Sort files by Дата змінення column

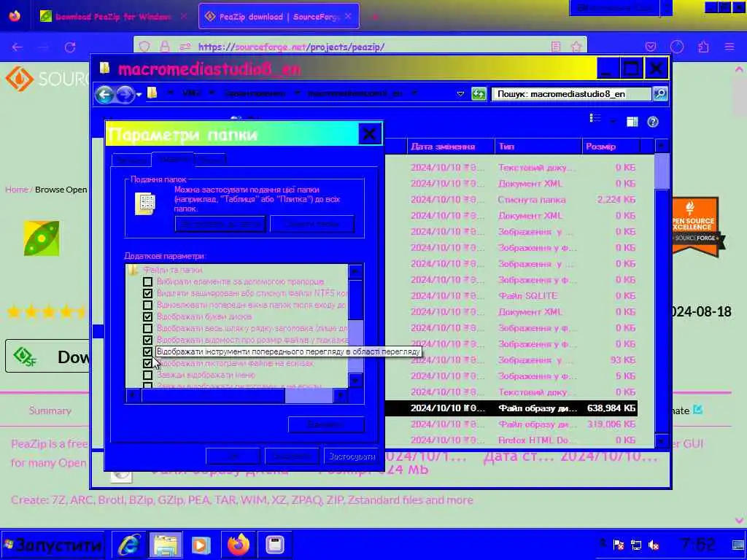[x=450, y=146]
